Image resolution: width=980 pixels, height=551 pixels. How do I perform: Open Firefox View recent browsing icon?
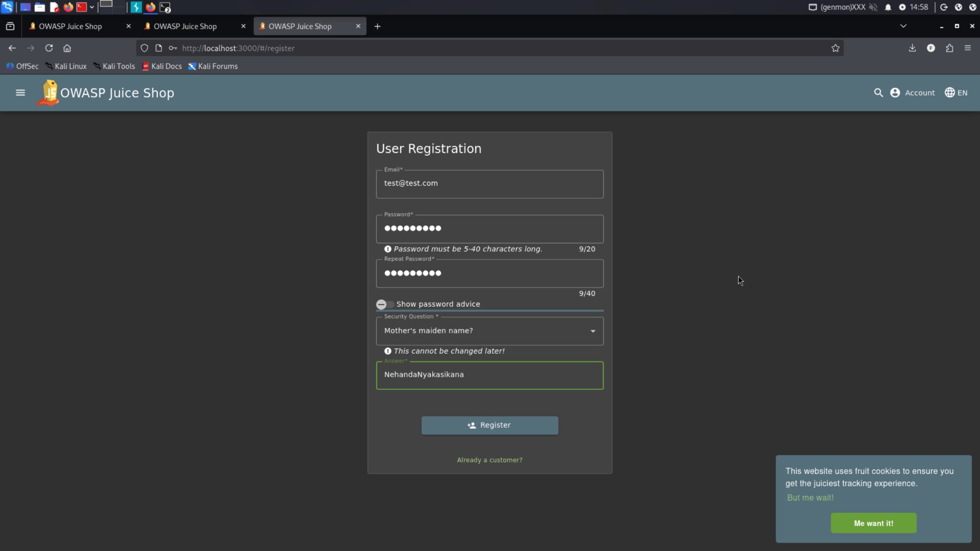point(10,26)
